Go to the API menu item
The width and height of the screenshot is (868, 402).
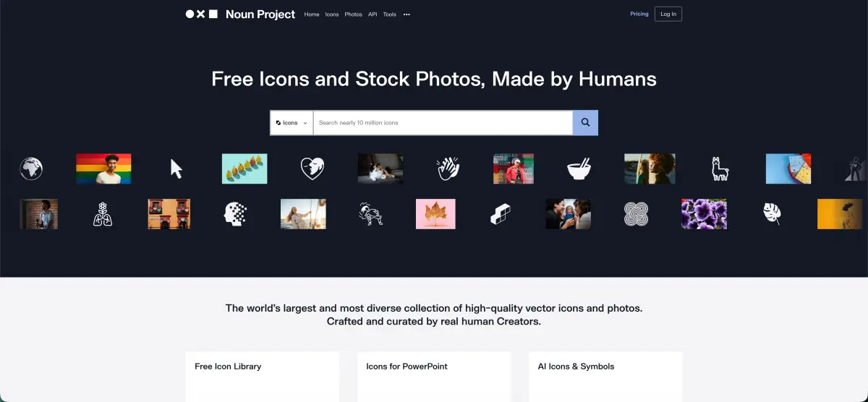[373, 14]
